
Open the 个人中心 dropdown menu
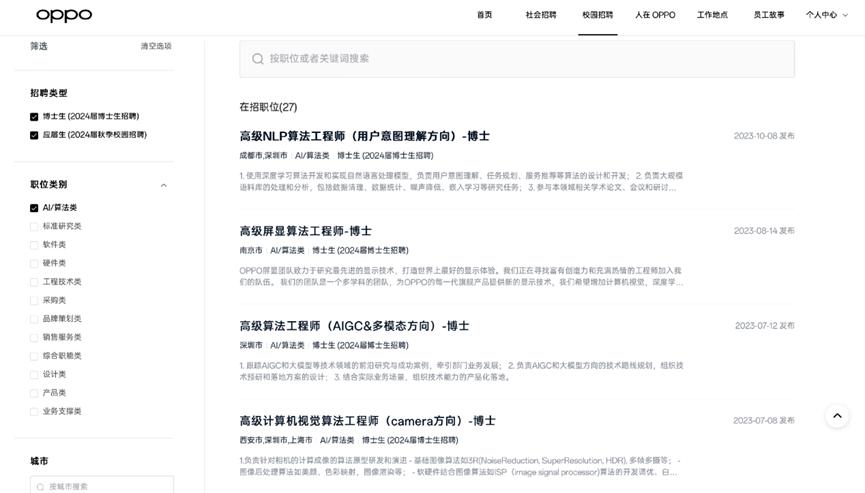coord(826,15)
